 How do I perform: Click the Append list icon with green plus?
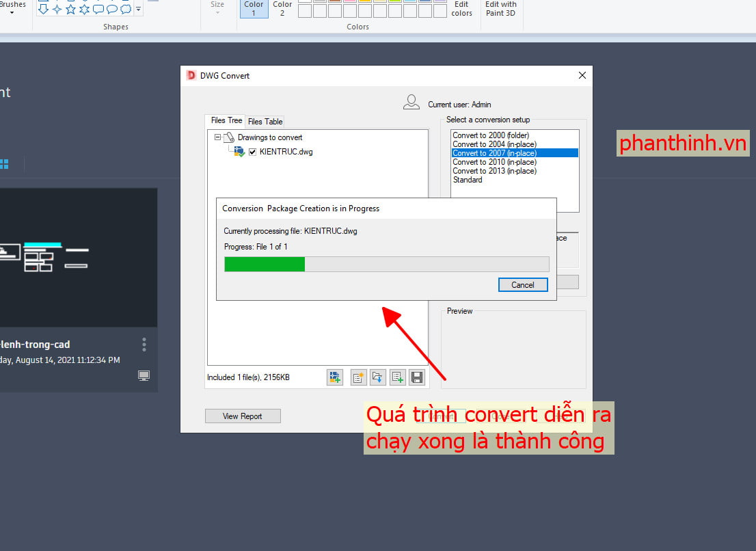[x=397, y=377]
